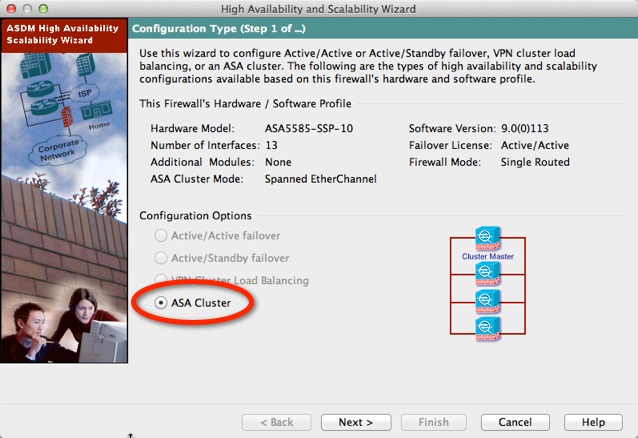Click the ASA Cluster Mode label
Viewport: 638px width, 438px height.
197,179
